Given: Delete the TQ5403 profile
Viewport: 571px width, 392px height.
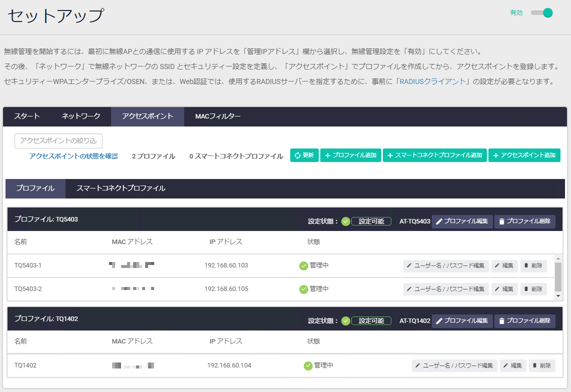Looking at the screenshot, I should click(x=524, y=221).
